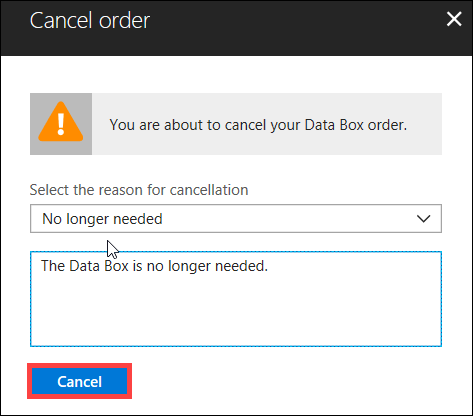Close the Cancel order dialog with X
Screen dimensions: 473x416
coord(454,19)
